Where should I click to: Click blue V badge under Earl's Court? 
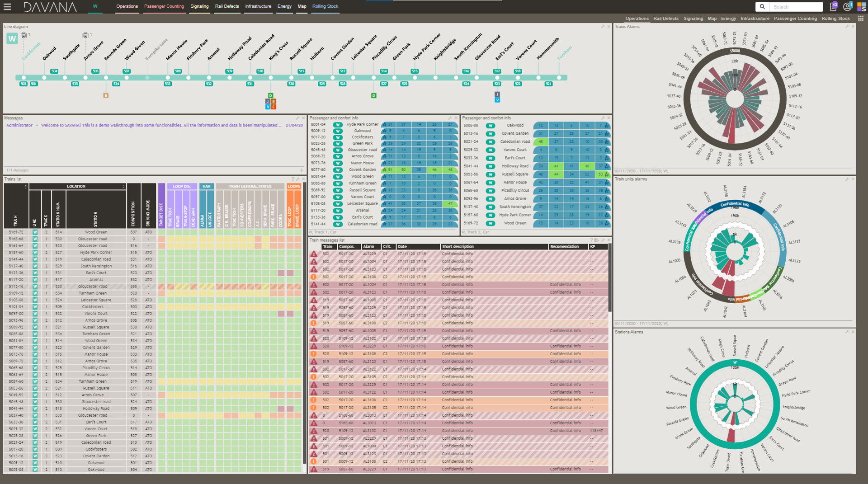tap(497, 100)
